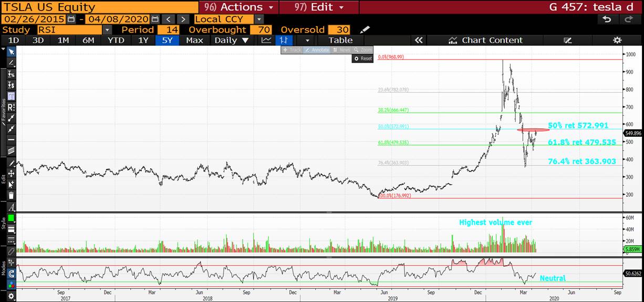Click the Zoom button above chart
Viewport: 644px width, 302px height.
click(363, 50)
